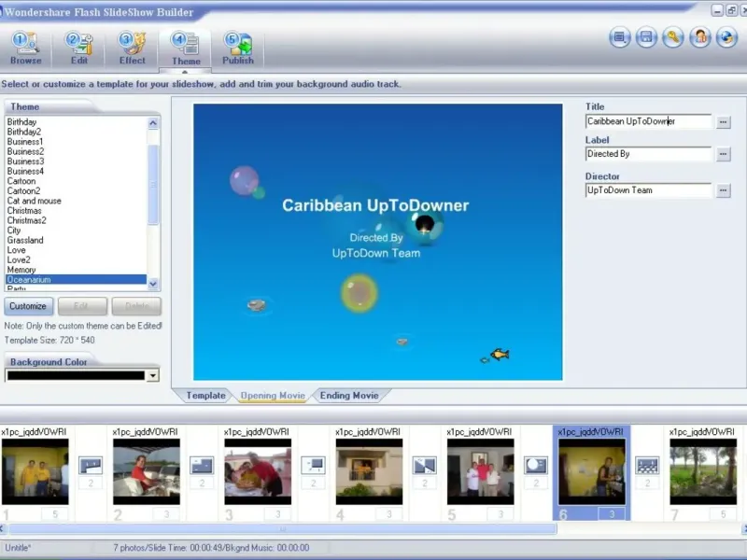Image resolution: width=747 pixels, height=560 pixels.
Task: Select step 4 Theme
Action: pos(185,49)
